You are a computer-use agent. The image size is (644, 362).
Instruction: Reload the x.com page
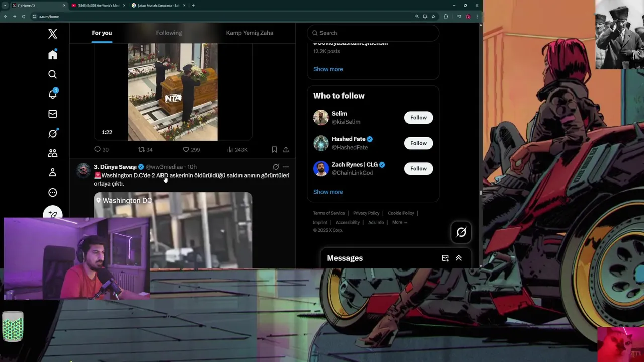point(23,16)
